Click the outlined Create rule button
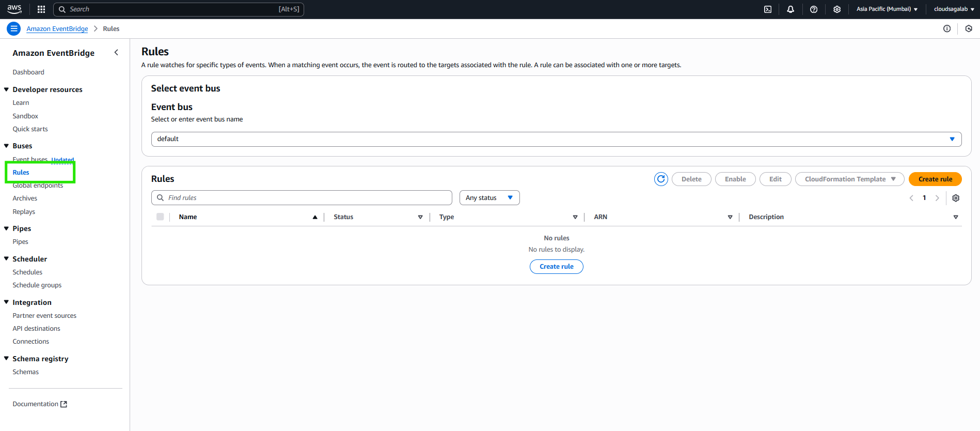The height and width of the screenshot is (431, 980). [x=557, y=266]
